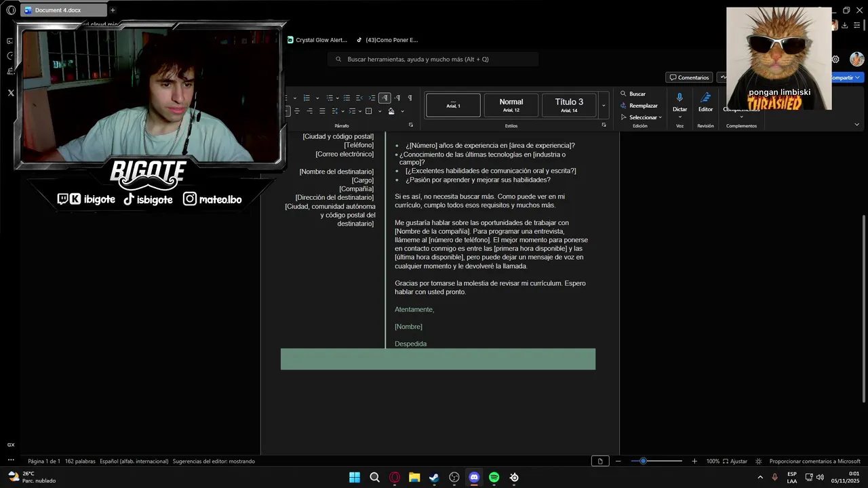Screen dimensions: 868x488
Task: Open Opera downloads icon
Action: click(x=845, y=25)
